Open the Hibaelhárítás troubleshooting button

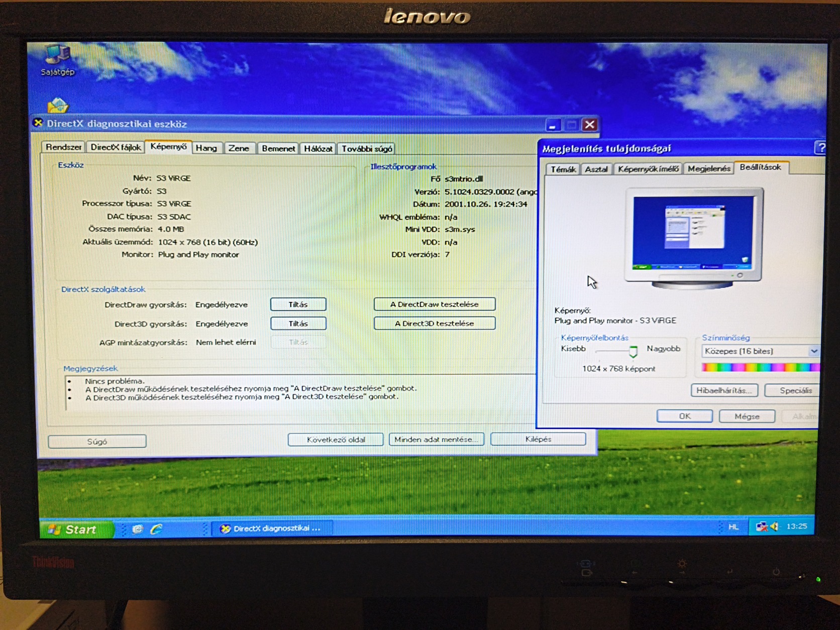click(724, 390)
